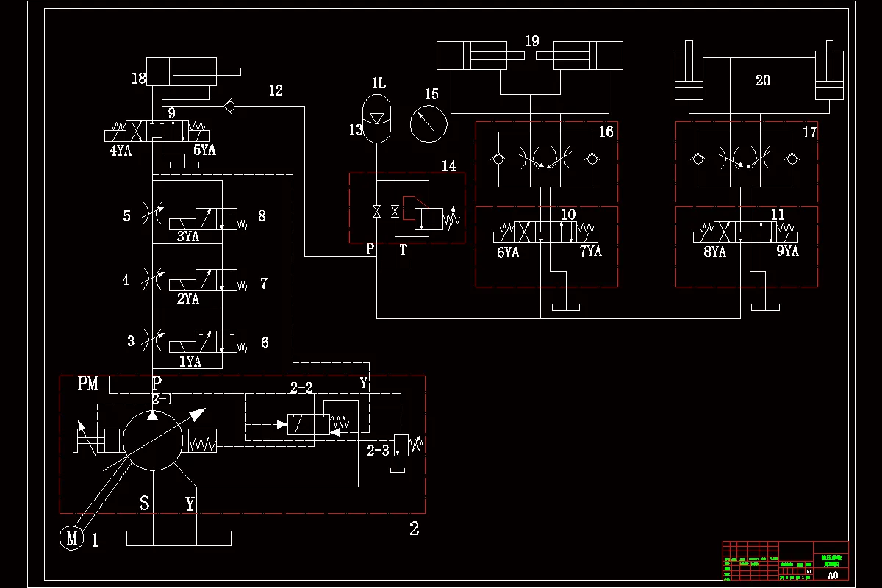The width and height of the screenshot is (882, 588).
Task: Select throttle valve symbol number 4
Action: [152, 279]
